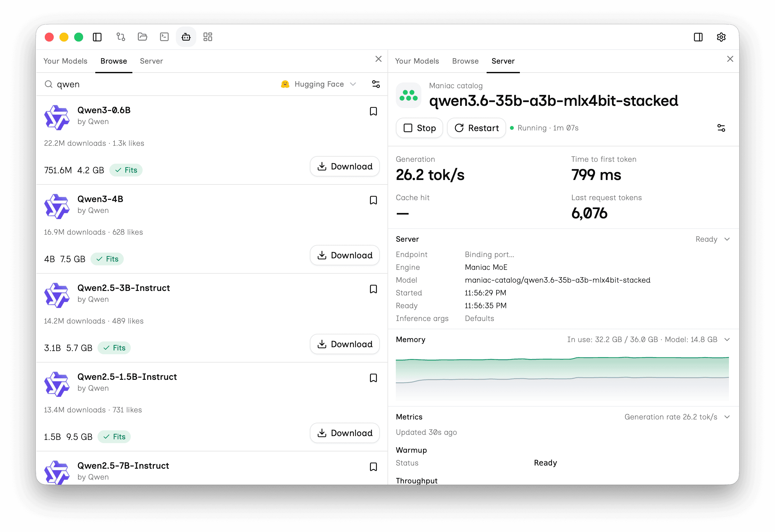Close the left Browse pane

pyautogui.click(x=379, y=59)
